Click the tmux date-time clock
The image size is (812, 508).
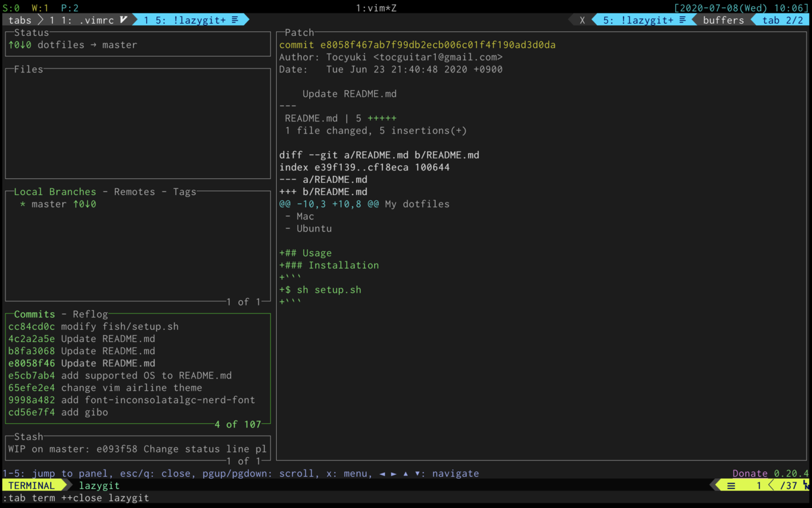coord(742,8)
